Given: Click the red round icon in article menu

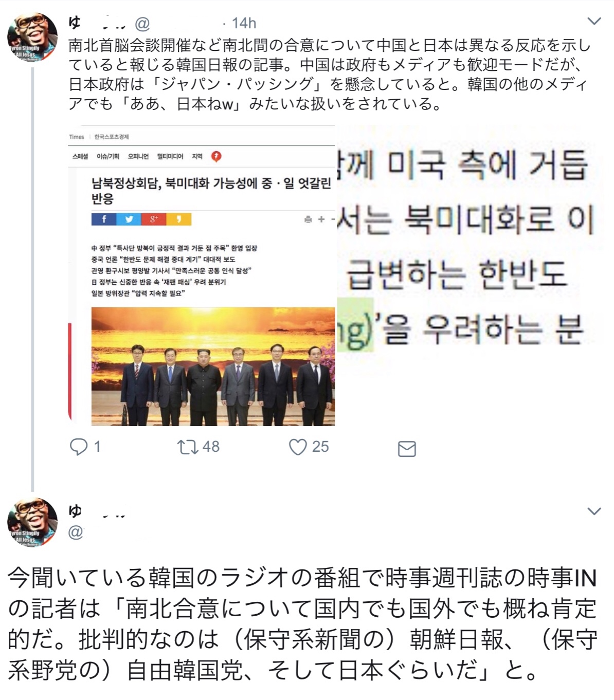Looking at the screenshot, I should point(216,157).
